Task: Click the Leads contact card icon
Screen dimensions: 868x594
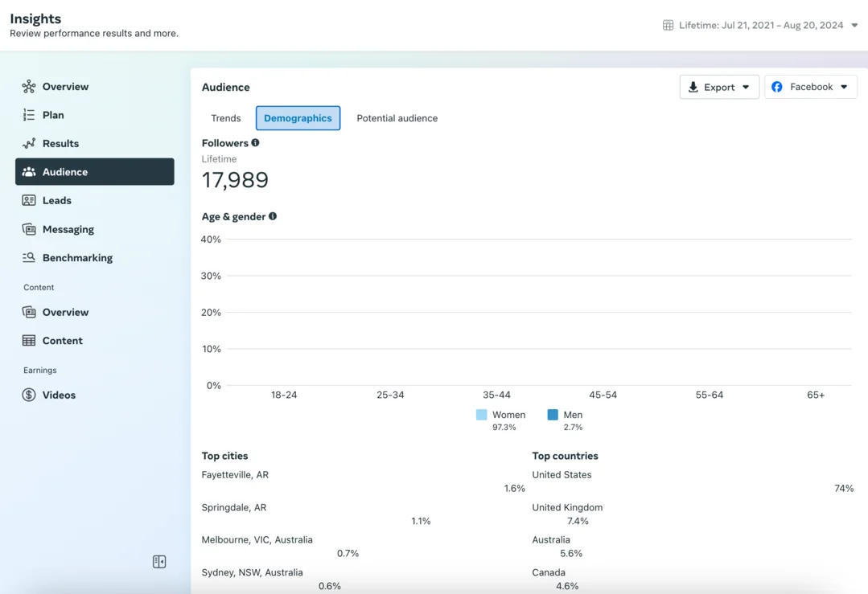Action: [x=29, y=200]
